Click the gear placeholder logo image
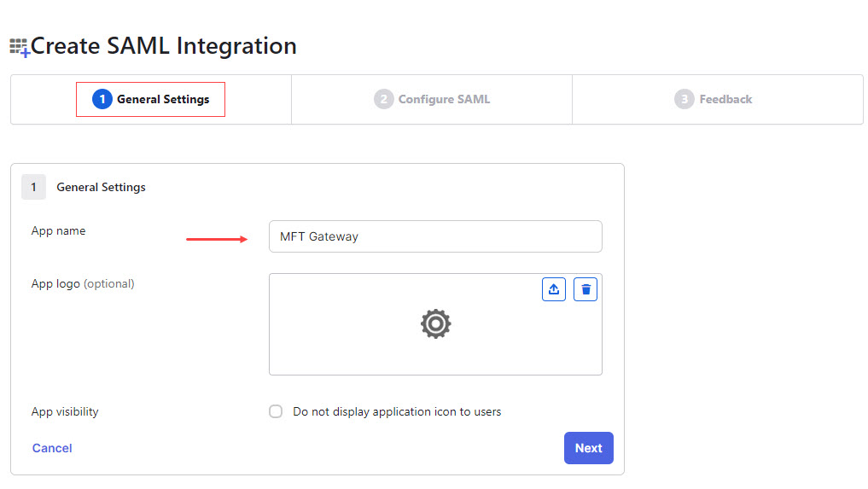Image resolution: width=868 pixels, height=489 pixels. [x=435, y=324]
